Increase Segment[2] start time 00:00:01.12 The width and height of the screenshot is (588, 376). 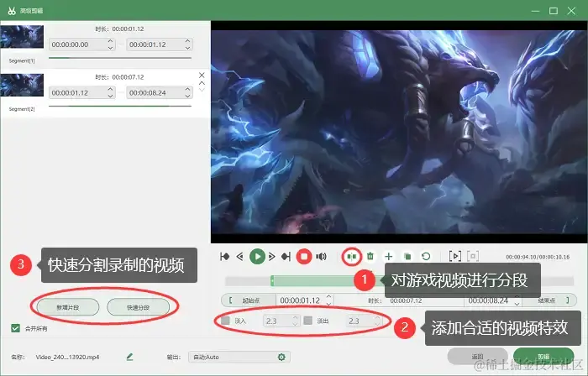click(x=110, y=90)
